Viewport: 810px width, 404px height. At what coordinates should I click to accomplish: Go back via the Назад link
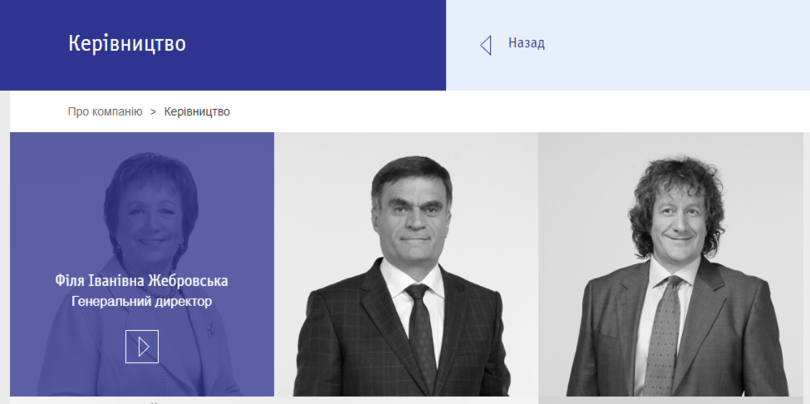(x=526, y=43)
